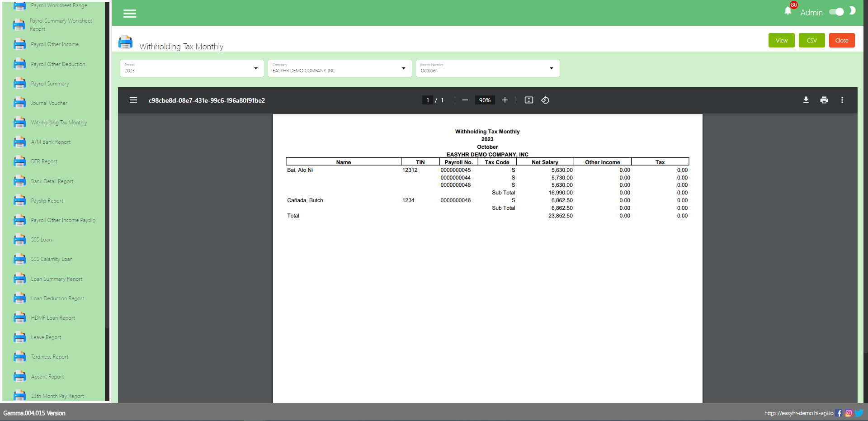
Task: Click printer icon beside Payroll Other Income Payslip
Action: coord(19,220)
